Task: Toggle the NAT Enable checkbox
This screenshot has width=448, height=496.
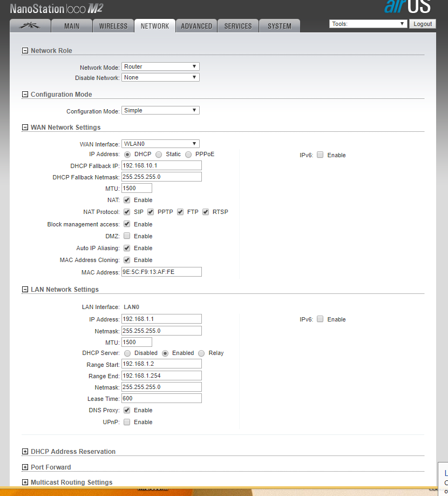Action: (x=127, y=200)
